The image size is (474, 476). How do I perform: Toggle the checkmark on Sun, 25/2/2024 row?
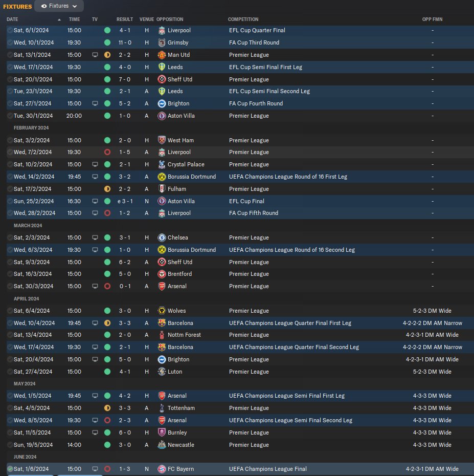pyautogui.click(x=10, y=201)
